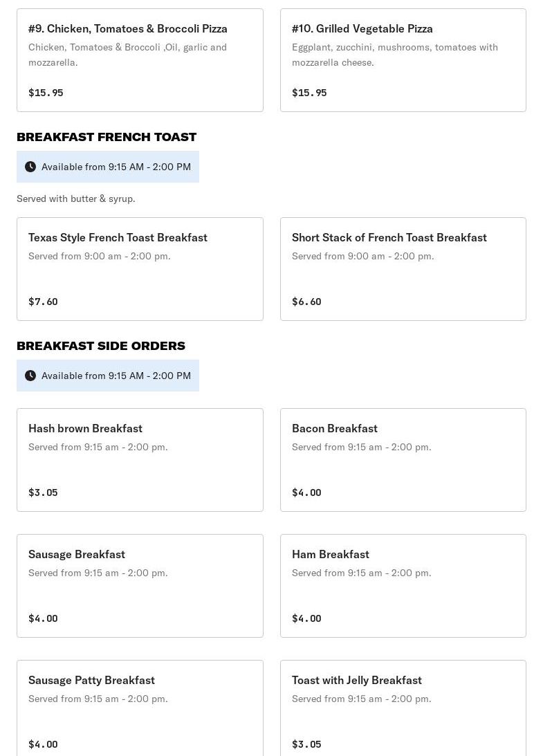Click clock icon under Breakfast Side Orders

coord(30,376)
